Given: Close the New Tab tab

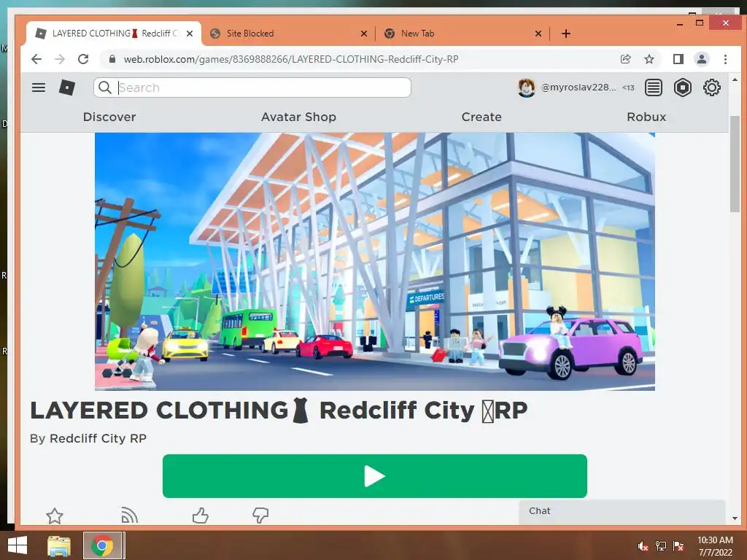Looking at the screenshot, I should click(x=538, y=34).
